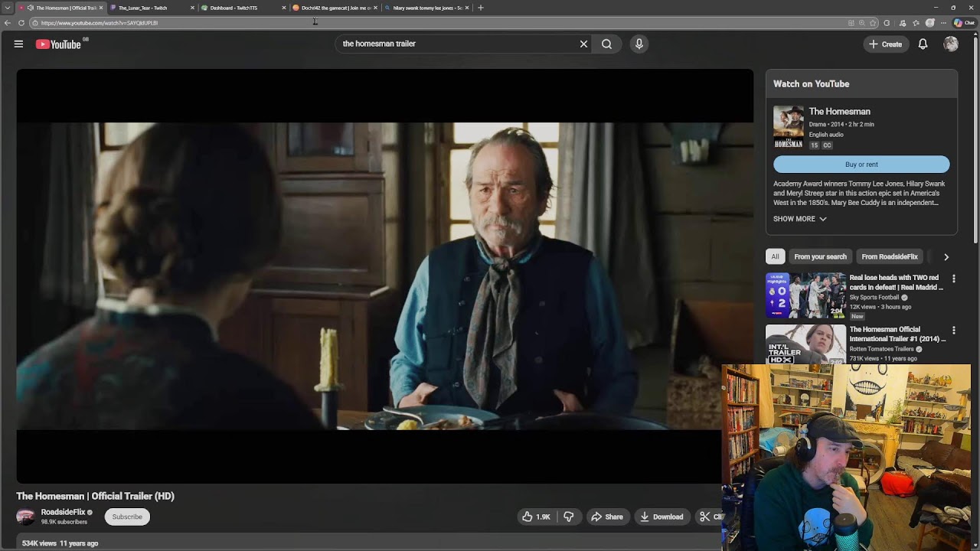This screenshot has width=980, height=551.
Task: Dislike the video with thumbs down
Action: tap(568, 517)
